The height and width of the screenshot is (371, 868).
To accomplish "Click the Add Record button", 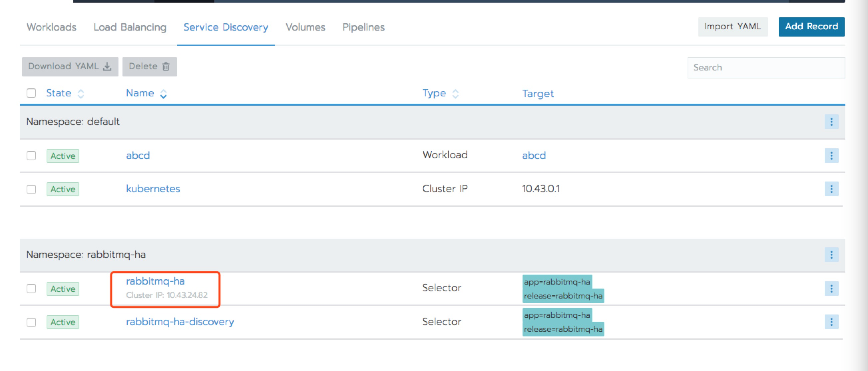I will [811, 27].
